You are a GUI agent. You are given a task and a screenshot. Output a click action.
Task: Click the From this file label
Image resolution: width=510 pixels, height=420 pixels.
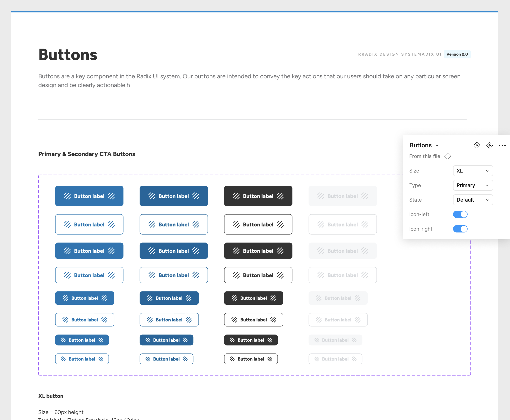point(424,156)
